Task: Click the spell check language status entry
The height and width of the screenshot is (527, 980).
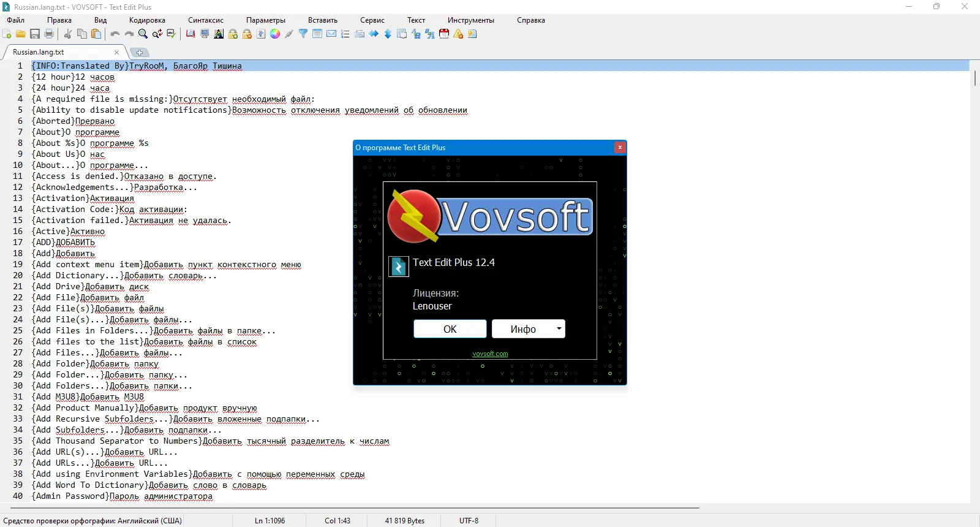Action: pyautogui.click(x=92, y=521)
